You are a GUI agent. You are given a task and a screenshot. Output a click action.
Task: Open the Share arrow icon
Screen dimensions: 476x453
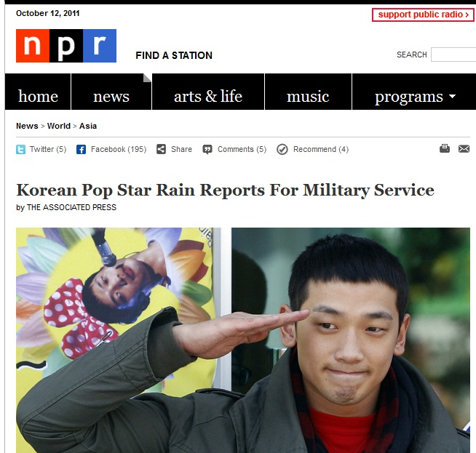161,149
